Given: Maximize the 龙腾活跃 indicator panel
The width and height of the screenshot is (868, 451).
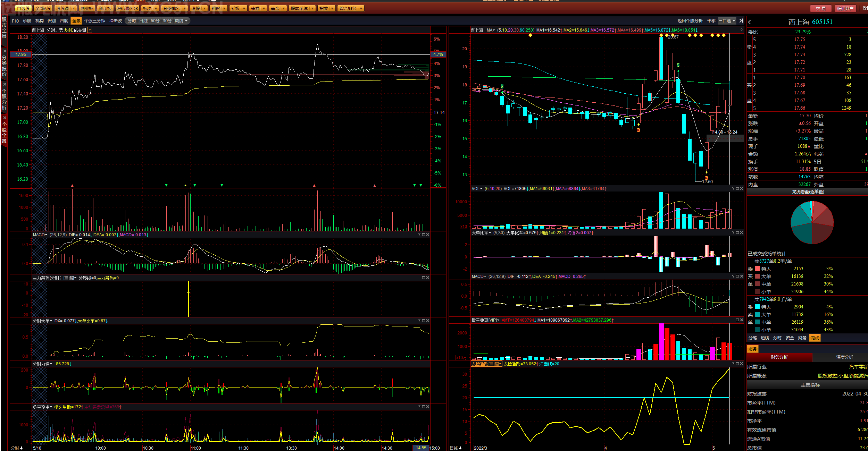Looking at the screenshot, I should (737, 364).
